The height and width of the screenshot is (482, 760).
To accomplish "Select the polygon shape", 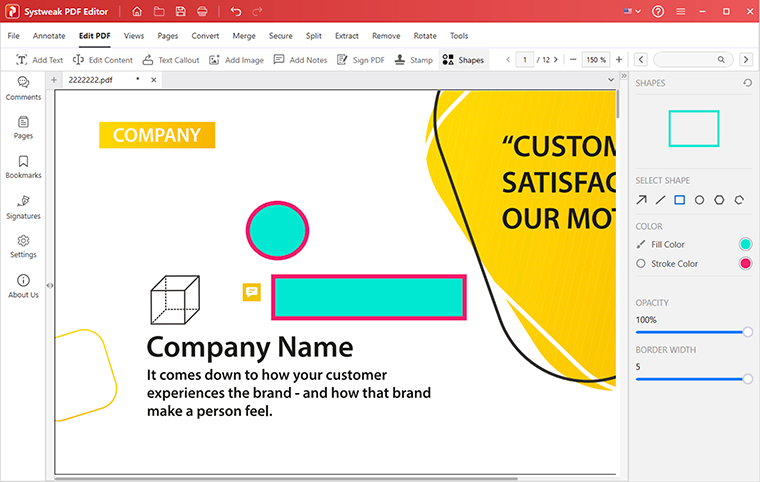I will pos(719,200).
